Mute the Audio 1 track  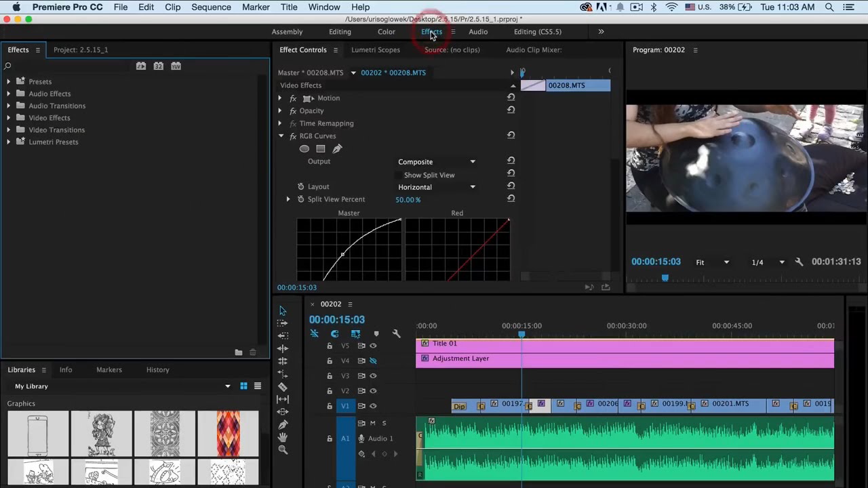372,423
